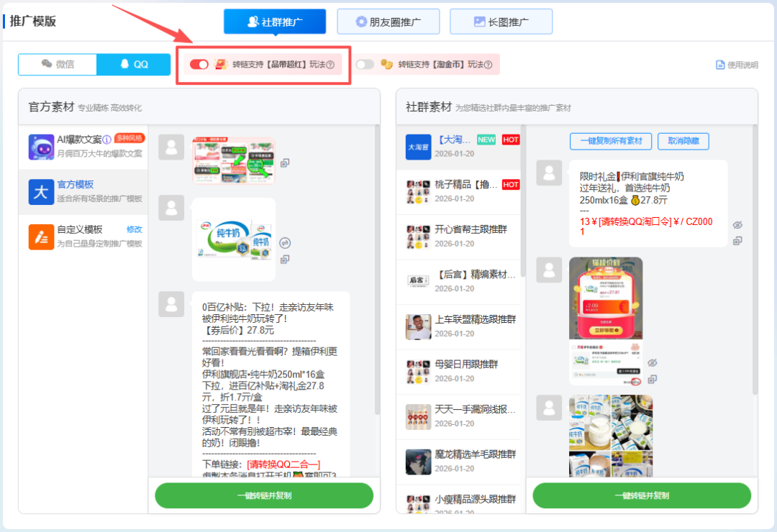Select the 大淘 community group entry

tap(459, 147)
